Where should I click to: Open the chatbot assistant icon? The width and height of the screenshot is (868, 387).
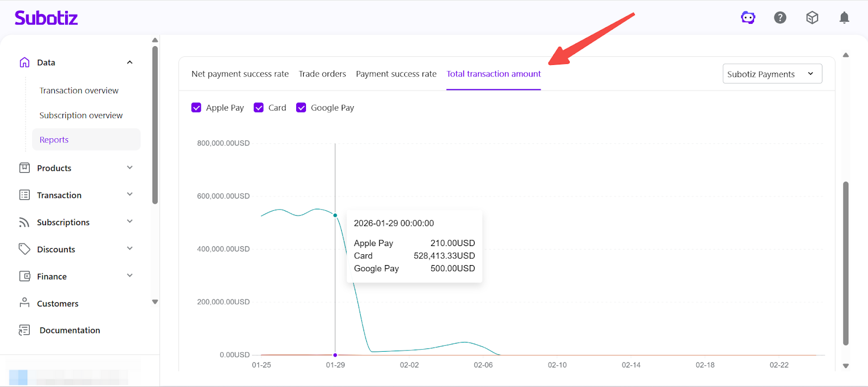pyautogui.click(x=748, y=18)
